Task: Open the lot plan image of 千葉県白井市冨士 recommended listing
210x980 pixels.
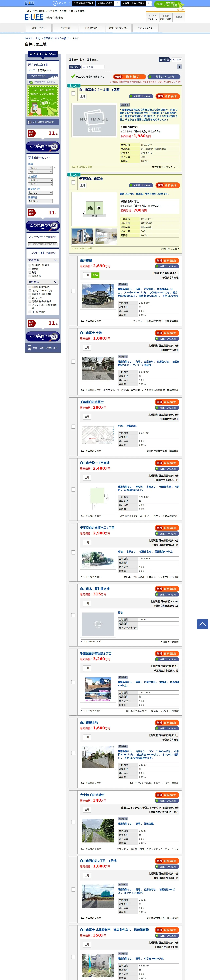Action: (94, 210)
